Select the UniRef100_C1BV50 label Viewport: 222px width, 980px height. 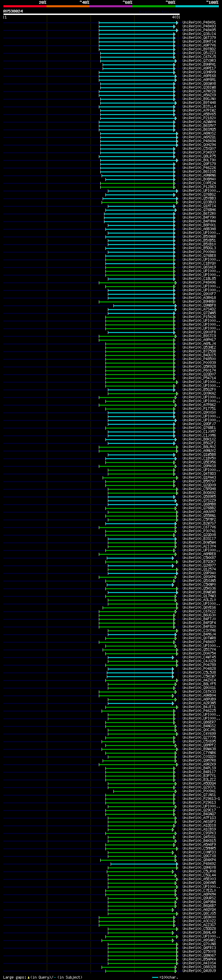[199, 459]
